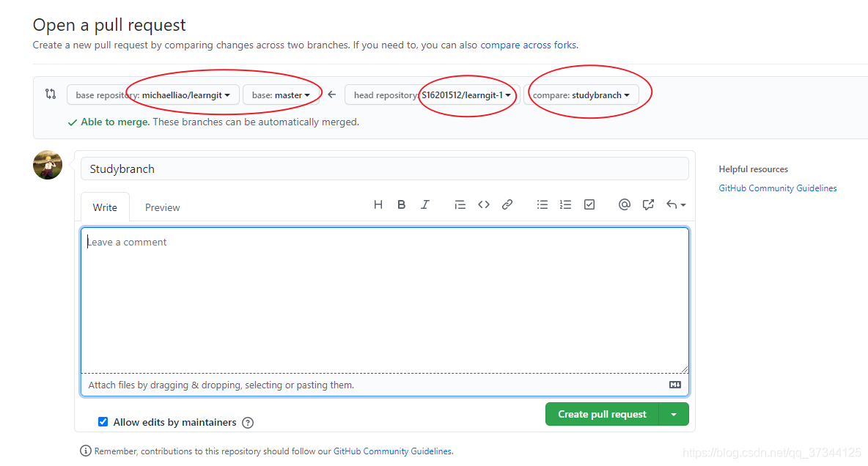Open base repository michaelliao/learngit dropdown

tap(152, 95)
